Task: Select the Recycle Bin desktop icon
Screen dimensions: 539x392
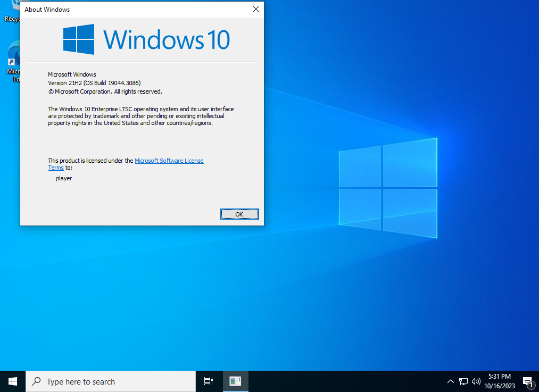Action: click(x=12, y=11)
